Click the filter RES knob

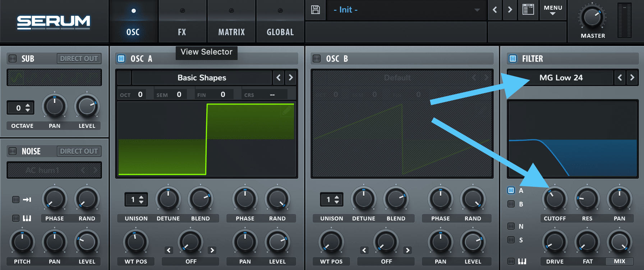587,199
